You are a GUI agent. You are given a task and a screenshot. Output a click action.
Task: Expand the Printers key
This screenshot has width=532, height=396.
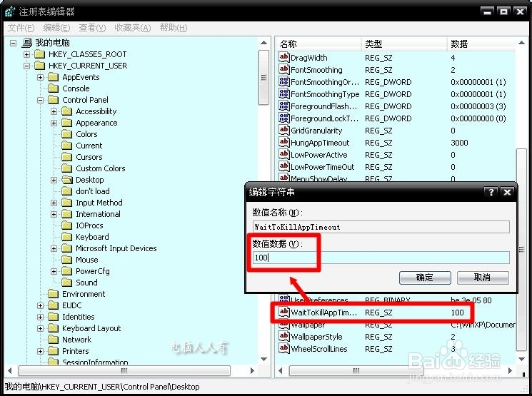pos(41,351)
